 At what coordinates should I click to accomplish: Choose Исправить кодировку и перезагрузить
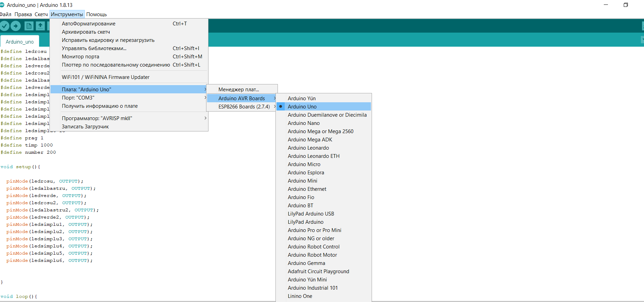[x=129, y=40]
